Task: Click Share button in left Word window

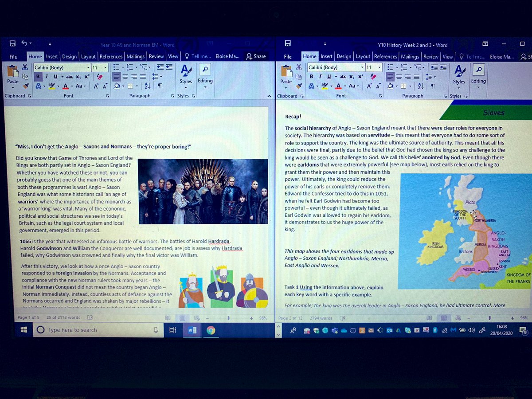Action: [256, 56]
